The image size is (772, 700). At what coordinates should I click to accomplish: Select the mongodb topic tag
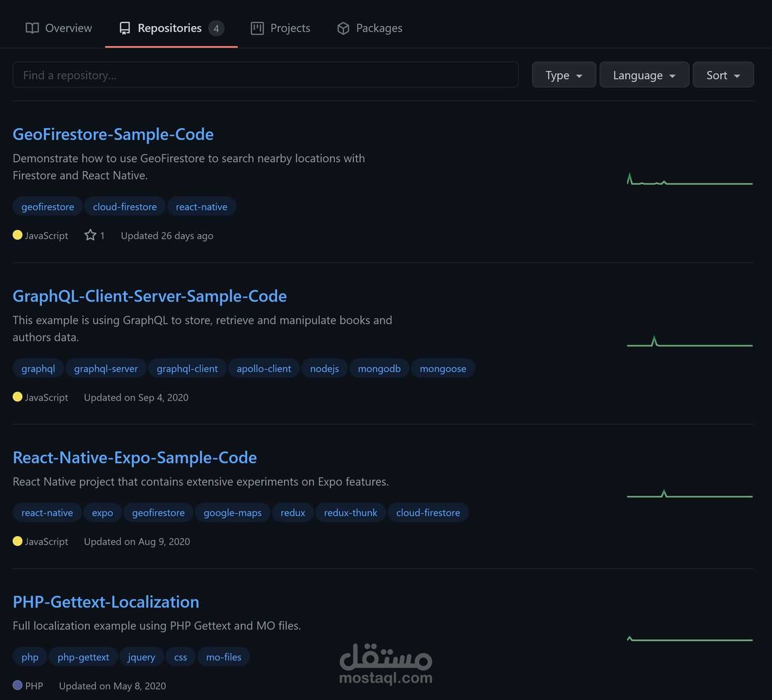379,369
